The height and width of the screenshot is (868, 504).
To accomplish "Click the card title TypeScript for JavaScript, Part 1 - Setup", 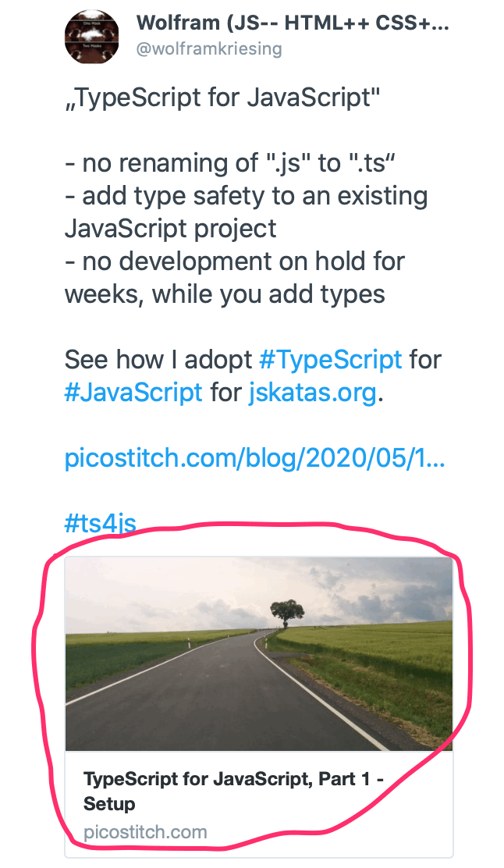I will tap(233, 791).
